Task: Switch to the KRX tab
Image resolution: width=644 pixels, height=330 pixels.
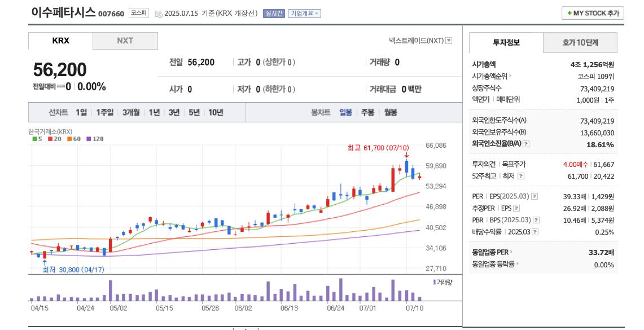Action: pyautogui.click(x=60, y=41)
